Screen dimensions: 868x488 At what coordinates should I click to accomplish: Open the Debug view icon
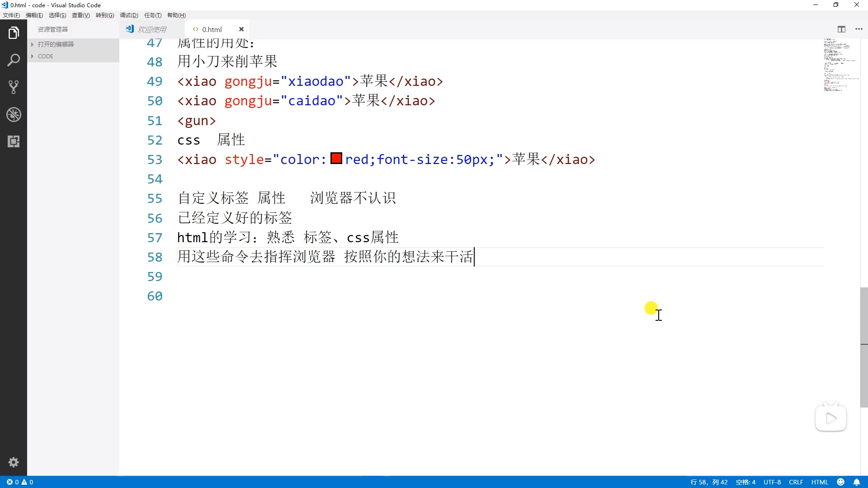pos(14,114)
